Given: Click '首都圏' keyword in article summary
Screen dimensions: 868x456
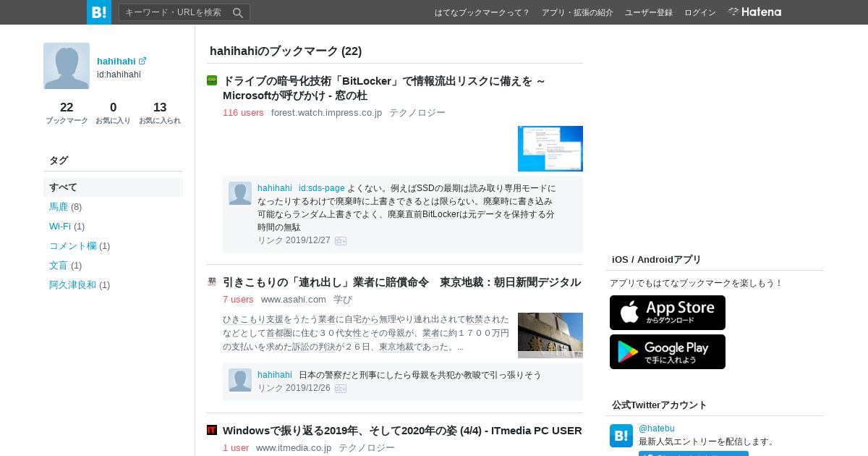Looking at the screenshot, I should 280,333.
